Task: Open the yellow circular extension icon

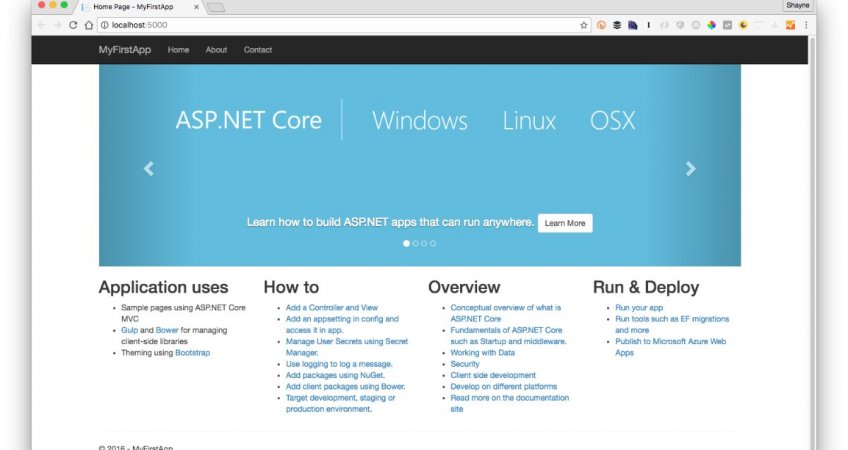Action: coord(744,25)
